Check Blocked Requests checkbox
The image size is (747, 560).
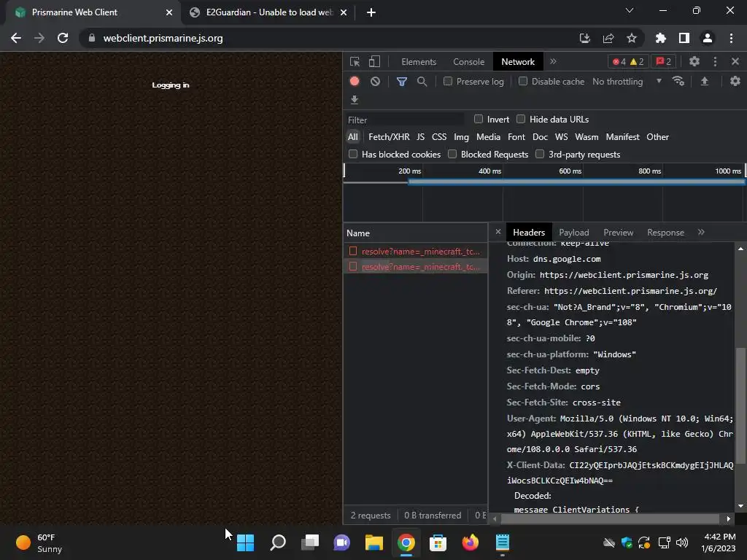point(452,154)
